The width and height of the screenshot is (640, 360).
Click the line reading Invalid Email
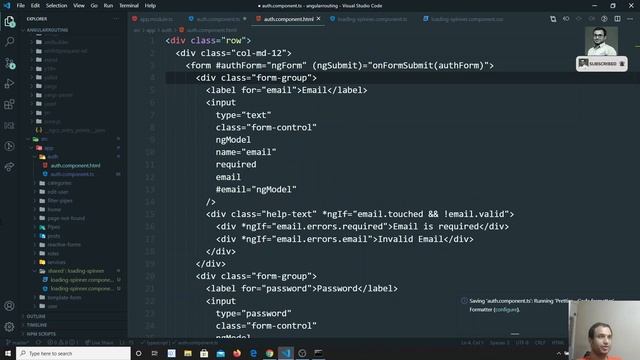pos(345,239)
